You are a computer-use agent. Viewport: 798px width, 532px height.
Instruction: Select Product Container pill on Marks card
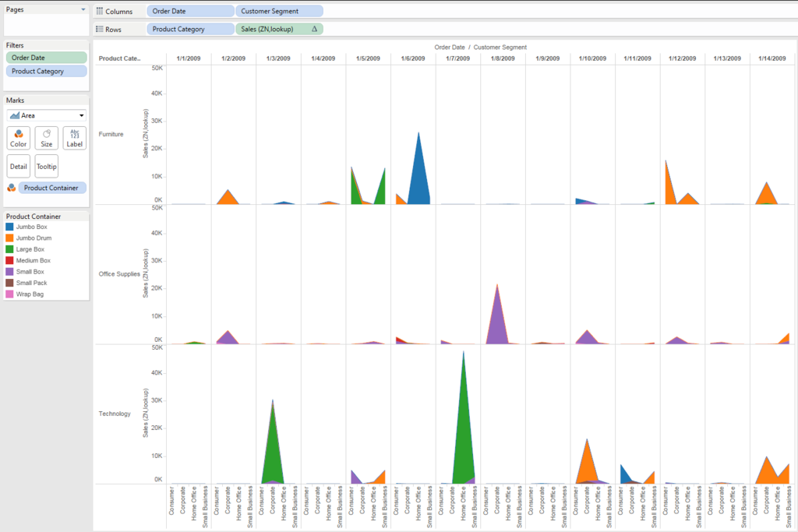click(x=52, y=188)
